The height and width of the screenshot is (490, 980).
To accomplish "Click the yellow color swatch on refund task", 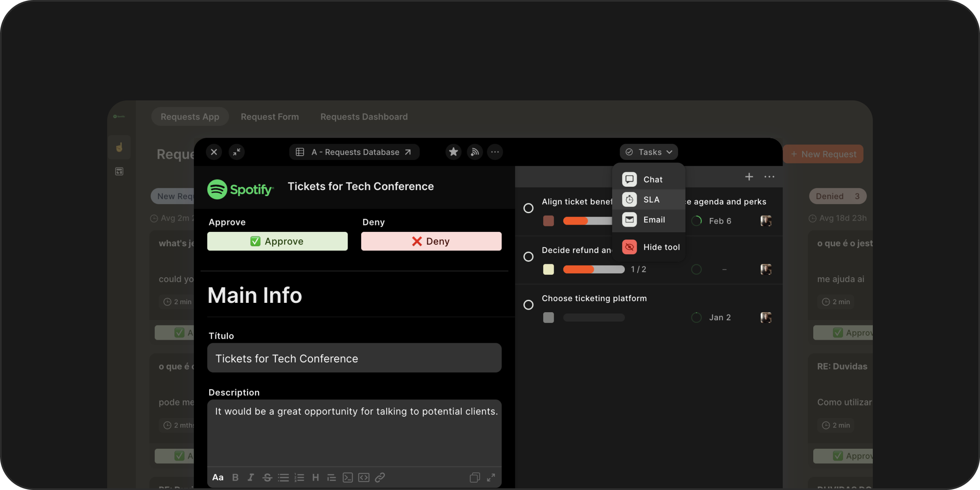I will [x=548, y=269].
